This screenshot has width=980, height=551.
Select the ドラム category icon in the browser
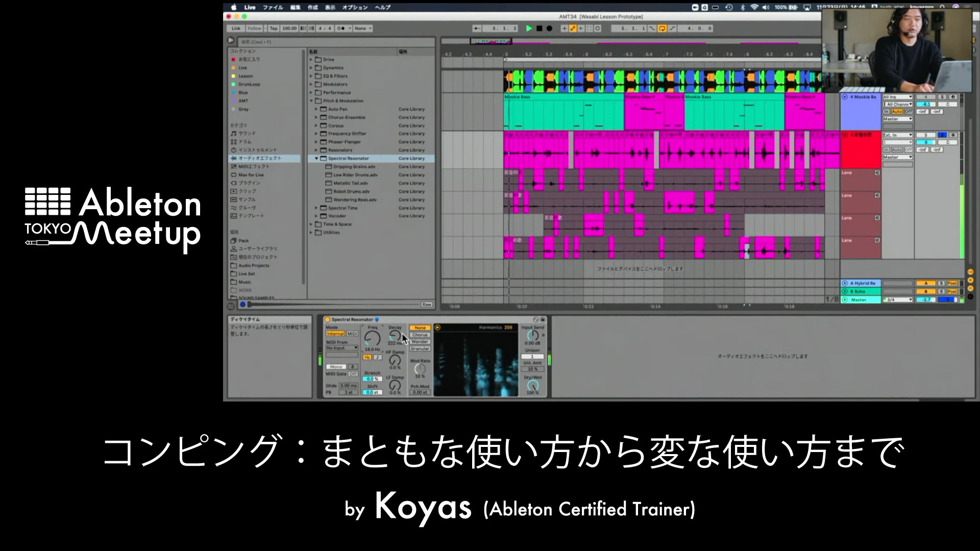pyautogui.click(x=233, y=141)
